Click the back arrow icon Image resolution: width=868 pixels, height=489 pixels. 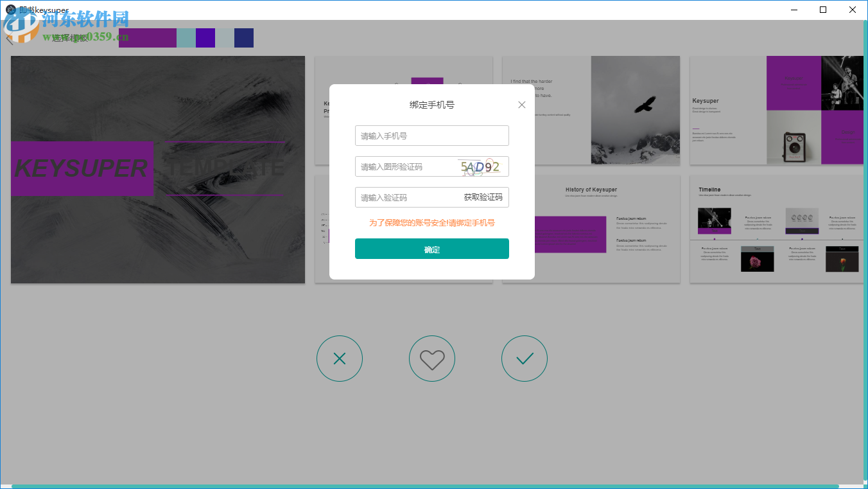click(x=9, y=39)
